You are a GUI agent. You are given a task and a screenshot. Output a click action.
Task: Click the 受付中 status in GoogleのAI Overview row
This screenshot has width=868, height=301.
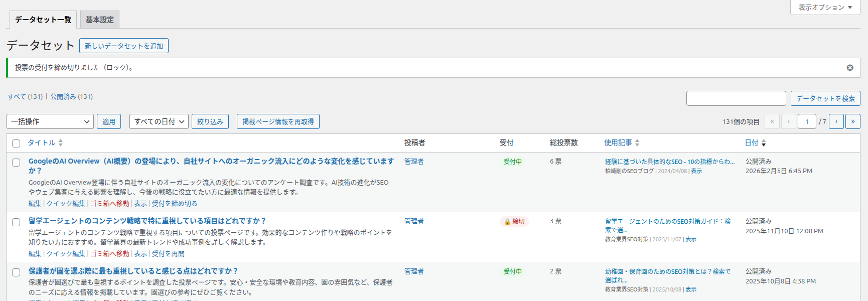[x=513, y=162]
